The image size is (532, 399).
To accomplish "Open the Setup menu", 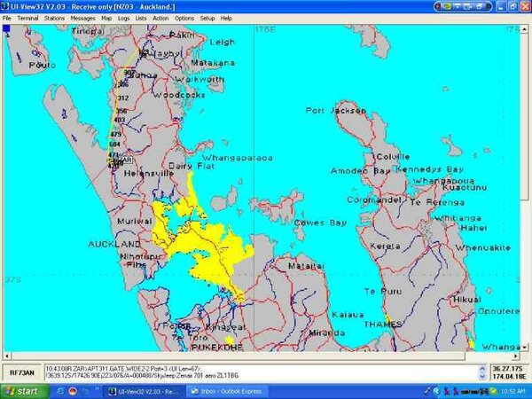I will point(207,18).
